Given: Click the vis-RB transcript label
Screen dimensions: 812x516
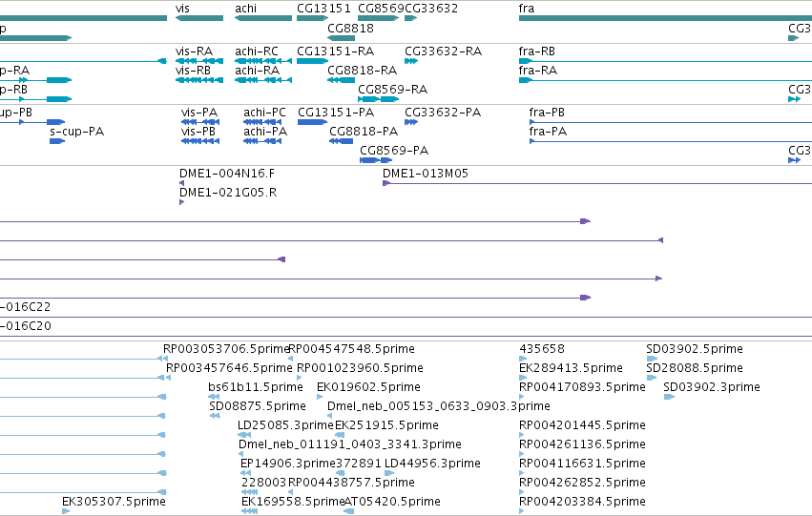Looking at the screenshot, I should click(193, 71).
